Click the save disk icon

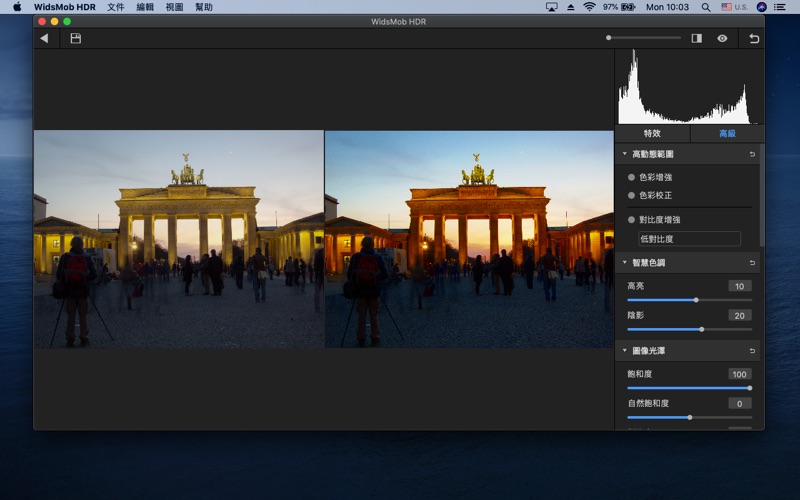click(75, 38)
